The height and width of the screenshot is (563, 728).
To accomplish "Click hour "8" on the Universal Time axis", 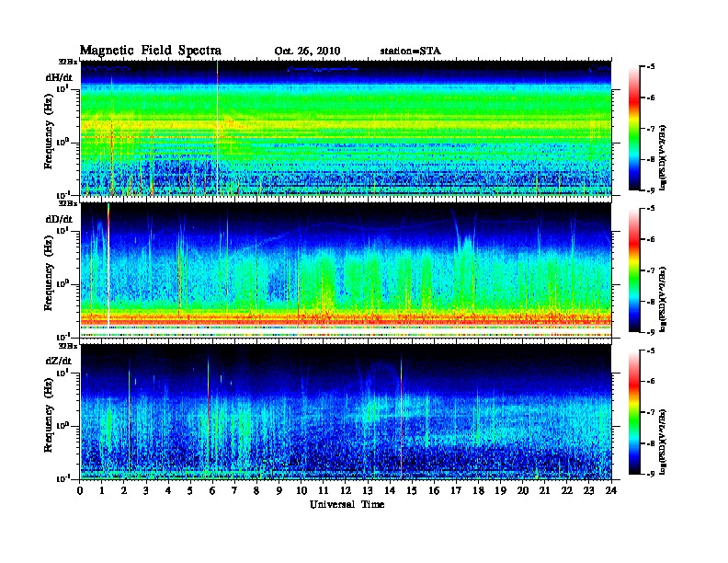I will coord(256,490).
